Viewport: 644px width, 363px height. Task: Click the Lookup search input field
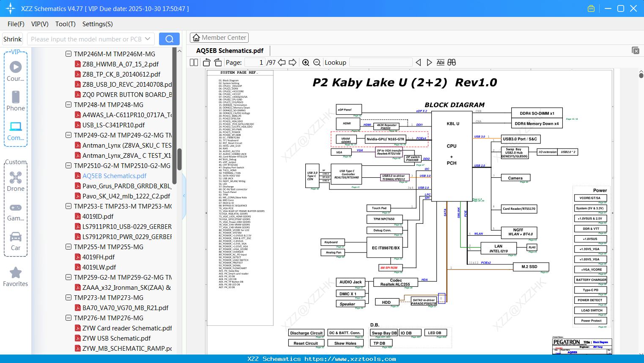[381, 63]
